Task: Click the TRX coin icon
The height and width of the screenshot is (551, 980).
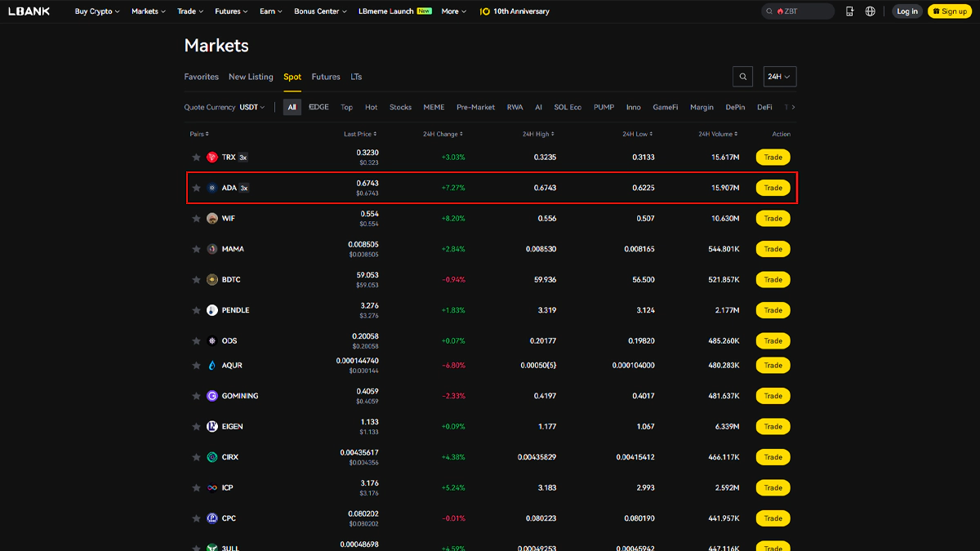Action: pos(212,158)
